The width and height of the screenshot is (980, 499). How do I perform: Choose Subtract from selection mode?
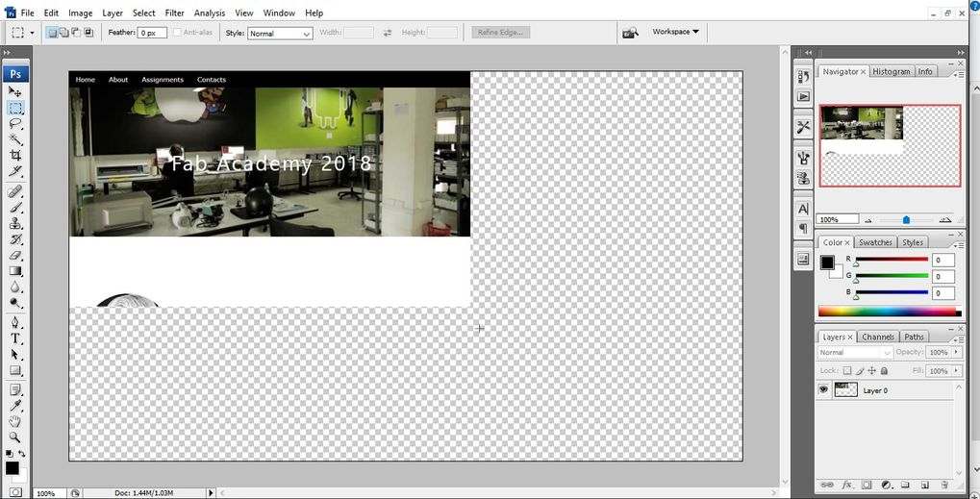click(76, 33)
